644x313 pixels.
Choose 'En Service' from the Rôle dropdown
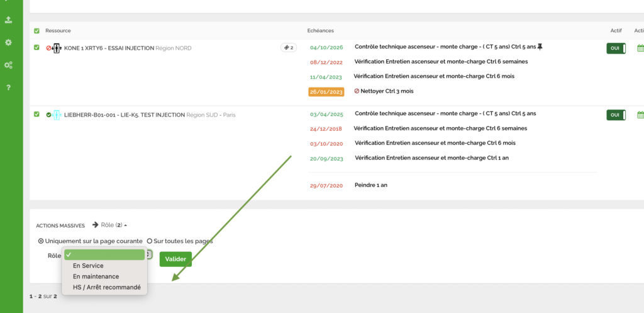click(x=88, y=266)
